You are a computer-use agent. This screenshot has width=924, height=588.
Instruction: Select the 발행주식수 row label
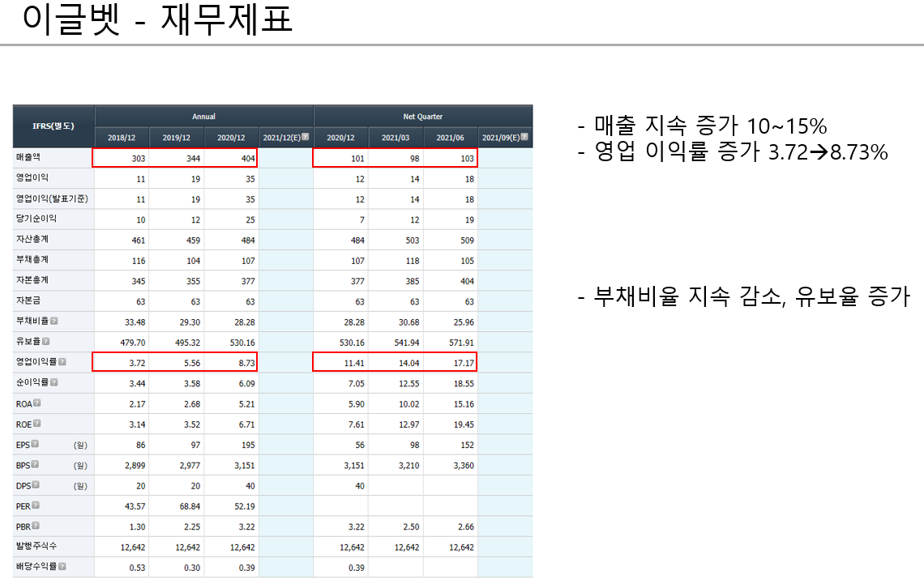[36, 546]
